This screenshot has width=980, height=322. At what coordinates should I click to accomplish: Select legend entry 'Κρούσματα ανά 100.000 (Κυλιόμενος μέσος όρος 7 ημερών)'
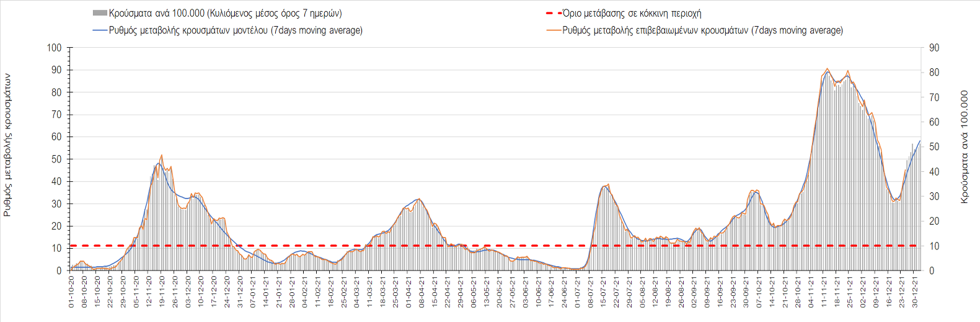click(x=225, y=13)
